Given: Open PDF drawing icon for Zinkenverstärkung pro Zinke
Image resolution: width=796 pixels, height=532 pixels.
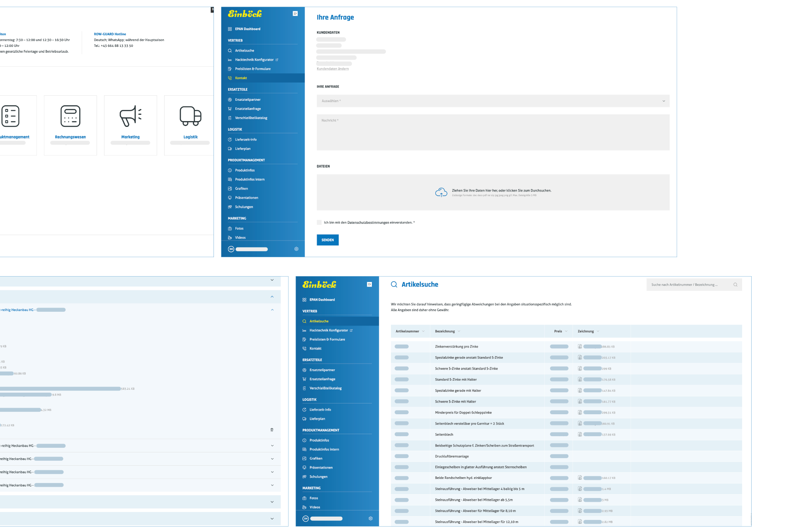Looking at the screenshot, I should click(x=580, y=347).
